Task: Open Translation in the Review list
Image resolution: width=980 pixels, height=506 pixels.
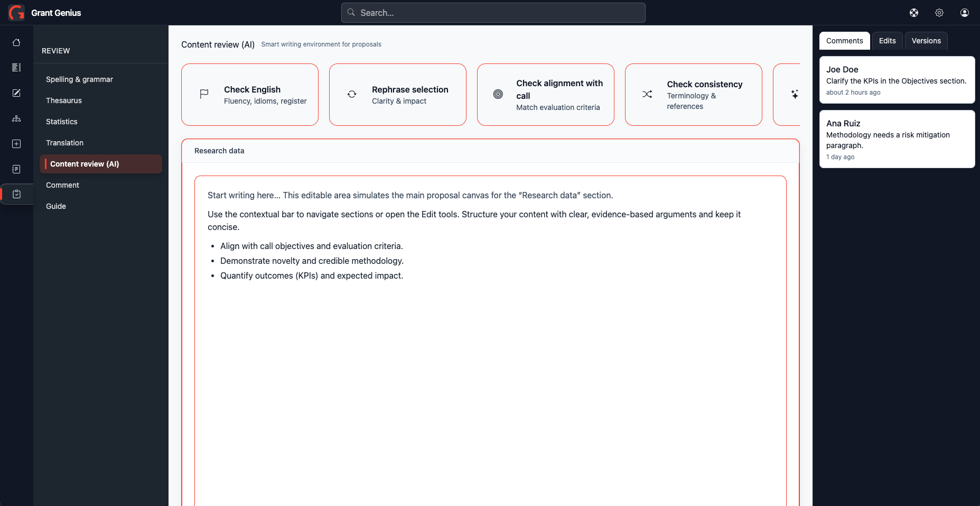Action: (64, 143)
